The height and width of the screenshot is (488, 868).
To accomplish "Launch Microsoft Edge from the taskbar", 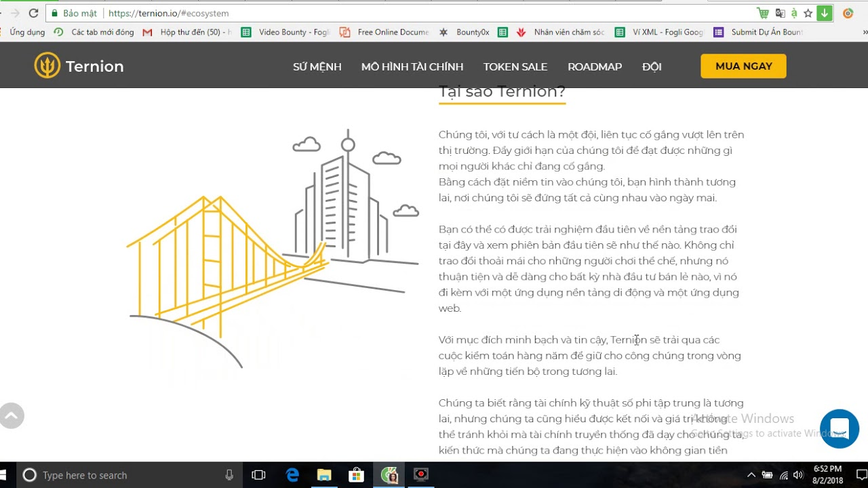I will click(292, 475).
